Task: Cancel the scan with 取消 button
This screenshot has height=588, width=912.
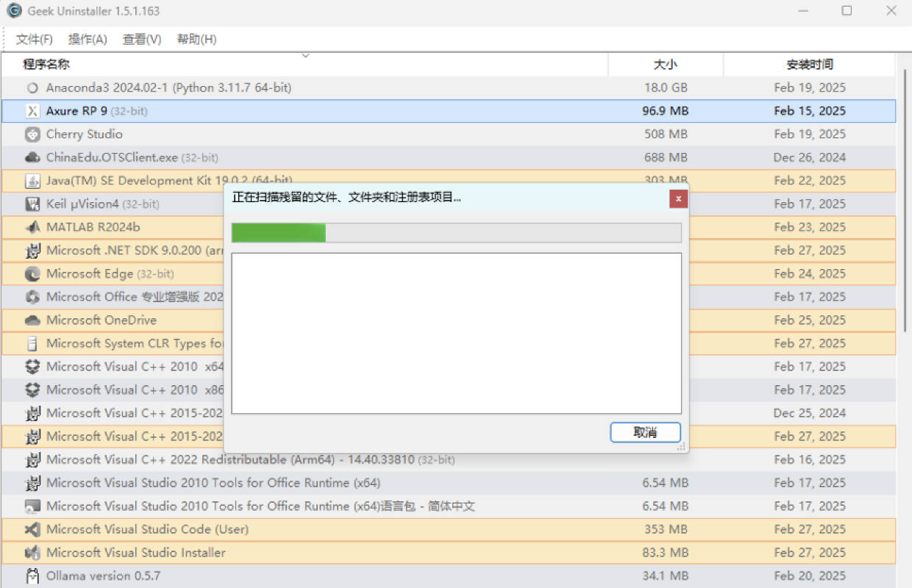Action: [x=645, y=432]
